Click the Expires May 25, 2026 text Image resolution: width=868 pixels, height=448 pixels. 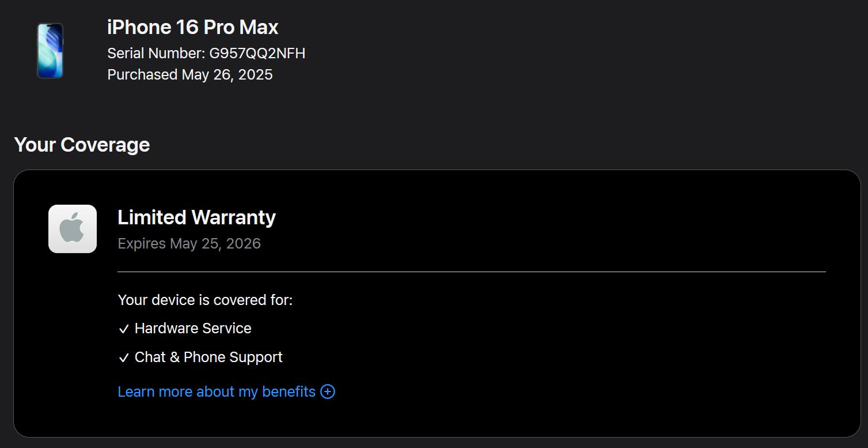[x=189, y=244]
